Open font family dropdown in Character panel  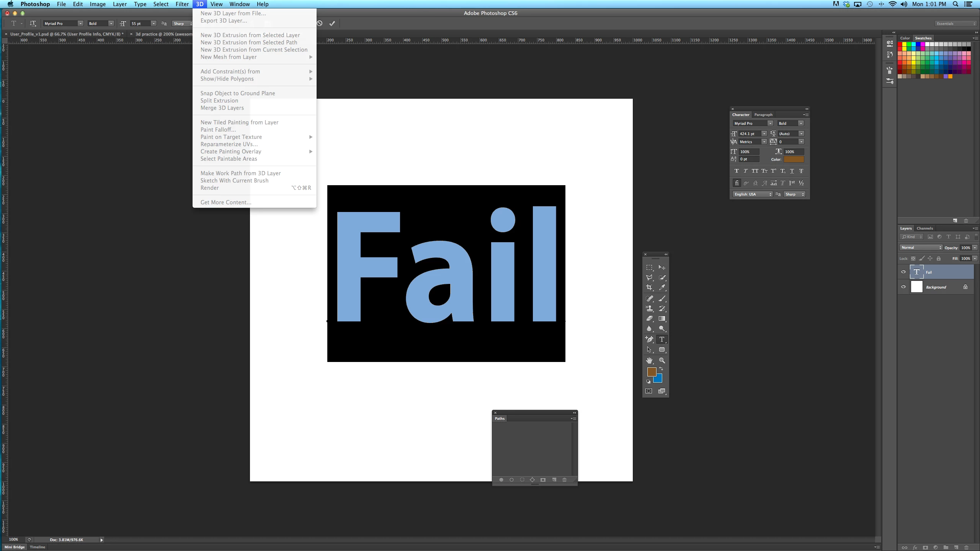[x=770, y=123]
